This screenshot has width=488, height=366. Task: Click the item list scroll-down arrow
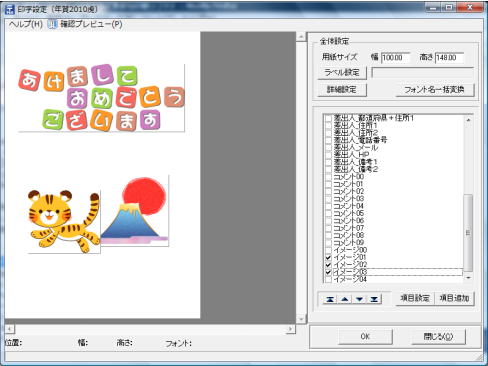[468, 277]
